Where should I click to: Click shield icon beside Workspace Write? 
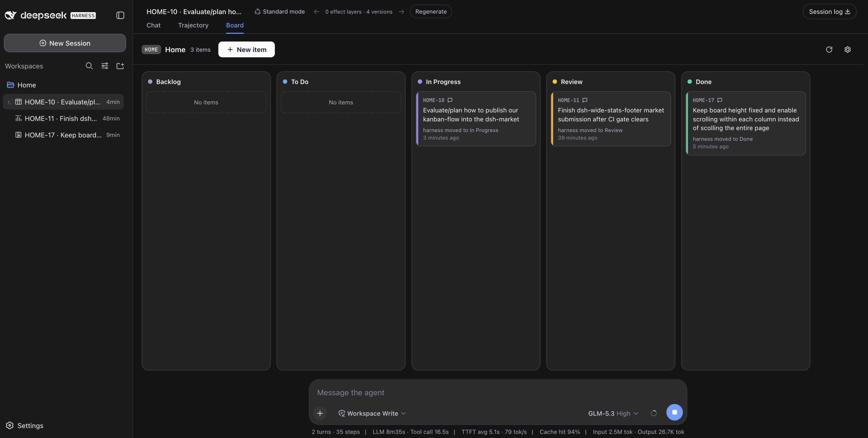[342, 413]
